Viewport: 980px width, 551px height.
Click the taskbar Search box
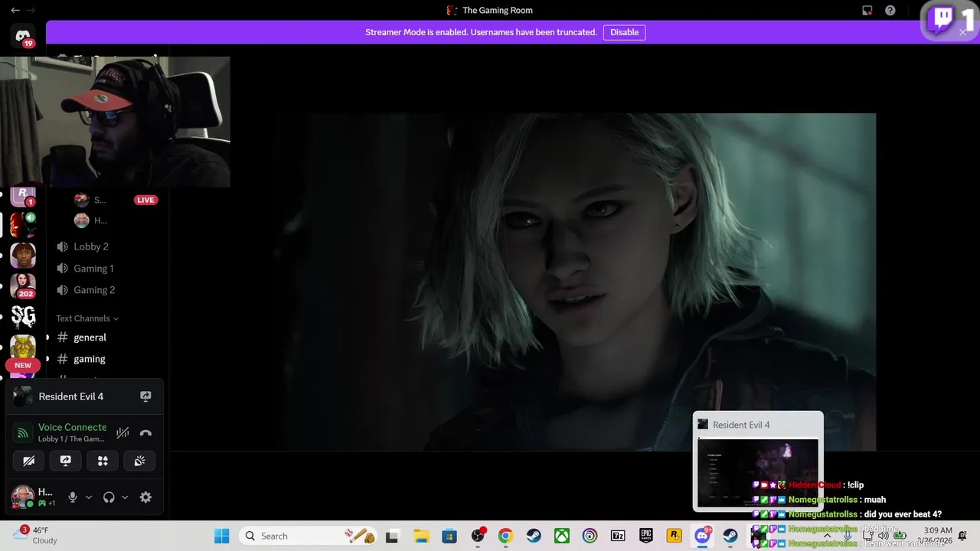pos(308,536)
